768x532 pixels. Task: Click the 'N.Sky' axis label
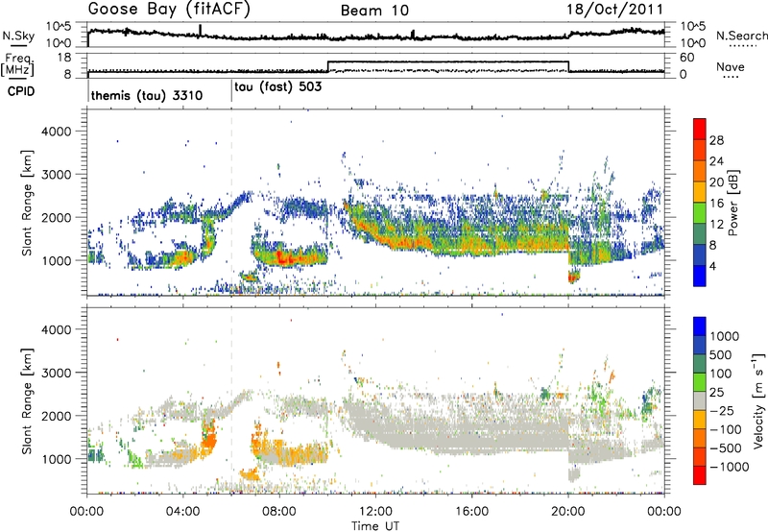18,36
